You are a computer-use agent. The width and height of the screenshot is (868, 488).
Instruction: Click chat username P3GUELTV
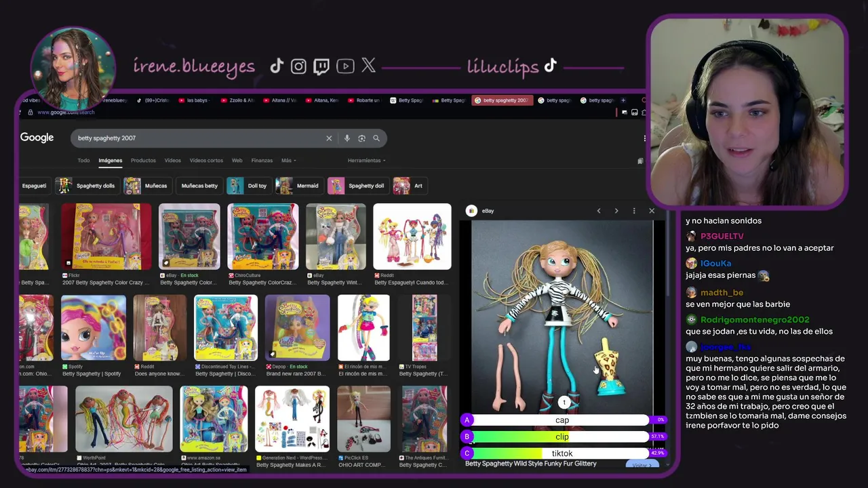(722, 237)
